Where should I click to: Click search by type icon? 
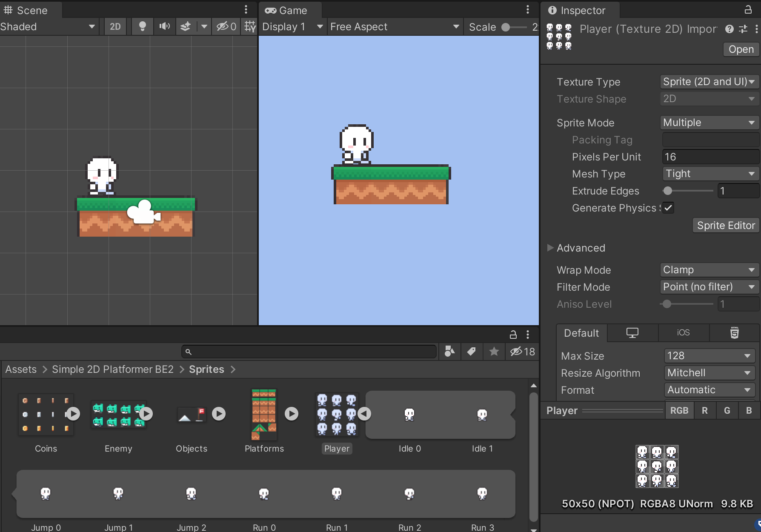(449, 352)
